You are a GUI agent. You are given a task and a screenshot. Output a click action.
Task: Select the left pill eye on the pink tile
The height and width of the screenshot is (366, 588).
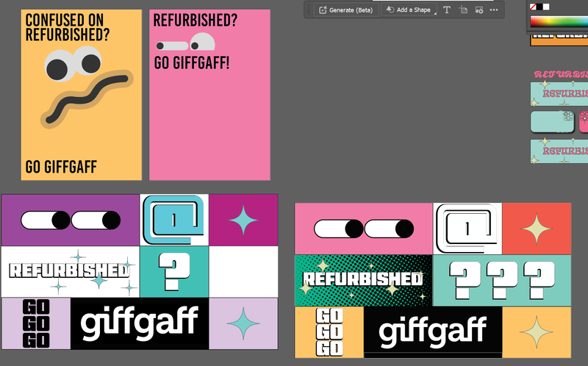339,229
